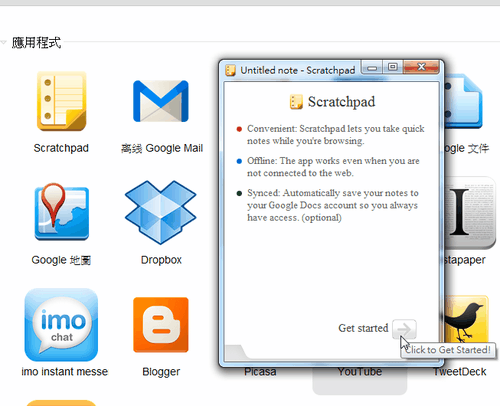Click the Get started text
Image resolution: width=500 pixels, height=406 pixels.
[x=363, y=328]
